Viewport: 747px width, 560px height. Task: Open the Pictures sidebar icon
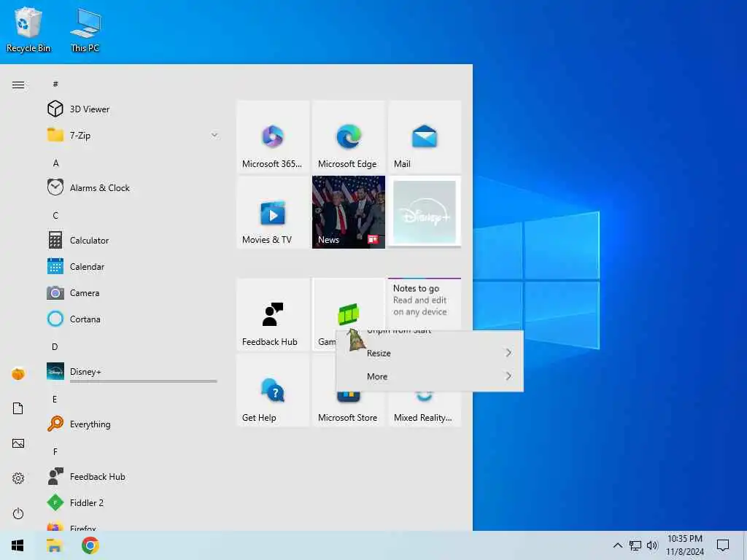click(x=18, y=443)
